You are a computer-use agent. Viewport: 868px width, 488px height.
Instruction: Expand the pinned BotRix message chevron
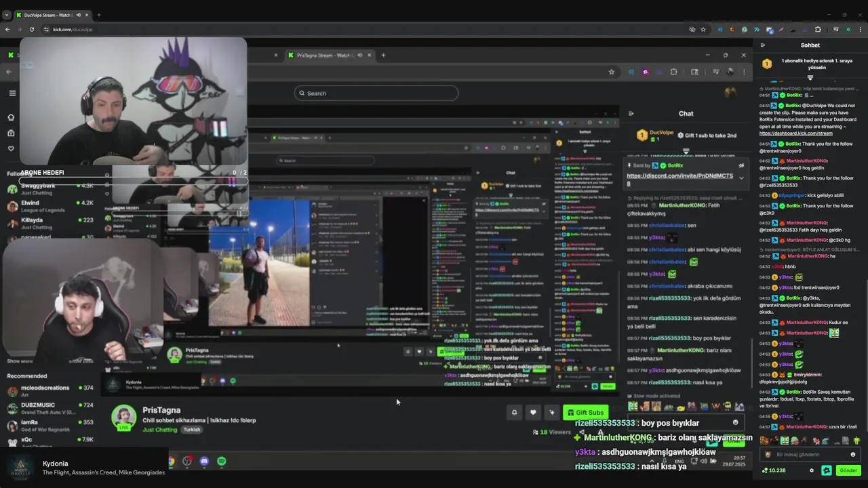pyautogui.click(x=741, y=178)
